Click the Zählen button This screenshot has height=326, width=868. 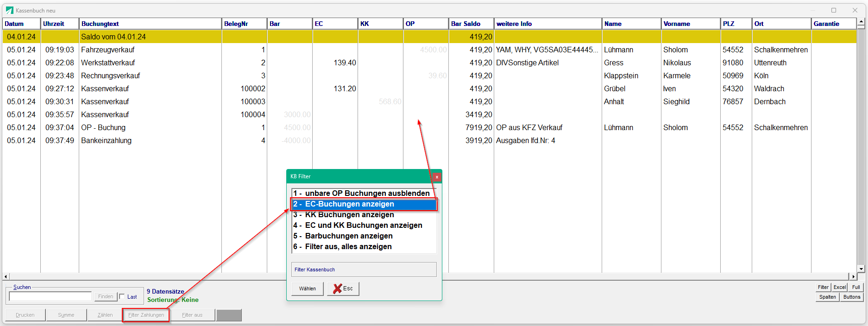tap(105, 315)
